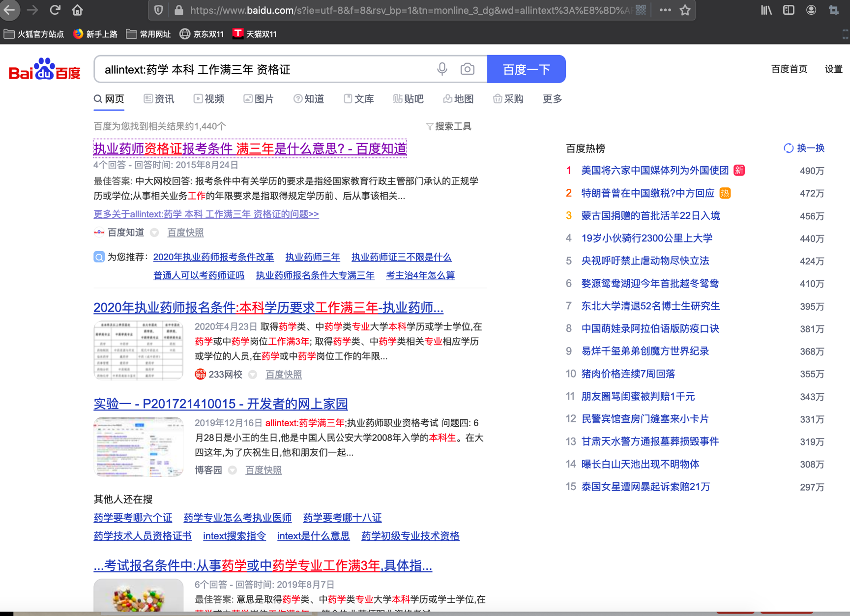Select the 网页 search tab
The image size is (850, 616).
[x=109, y=99]
